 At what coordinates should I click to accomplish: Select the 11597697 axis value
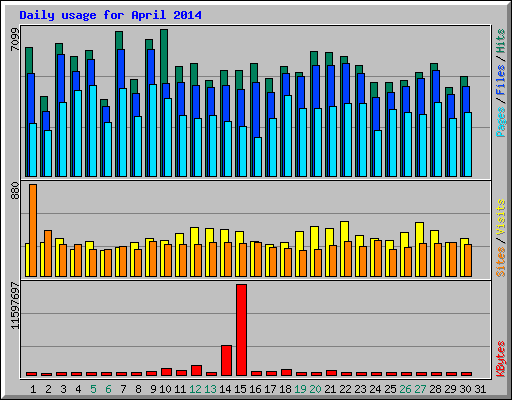click(x=15, y=306)
